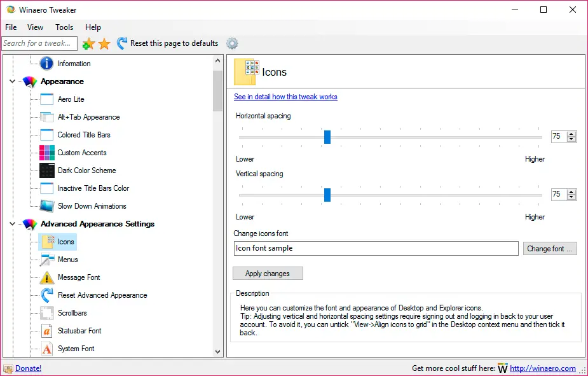Click the blue reset arrow toolbar icon

[122, 43]
